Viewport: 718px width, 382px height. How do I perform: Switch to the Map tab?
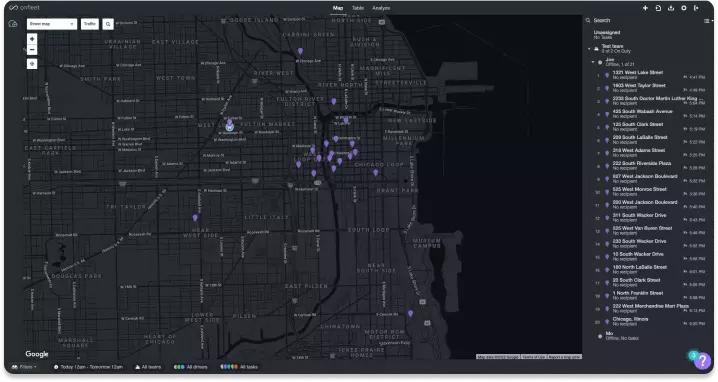tap(338, 8)
